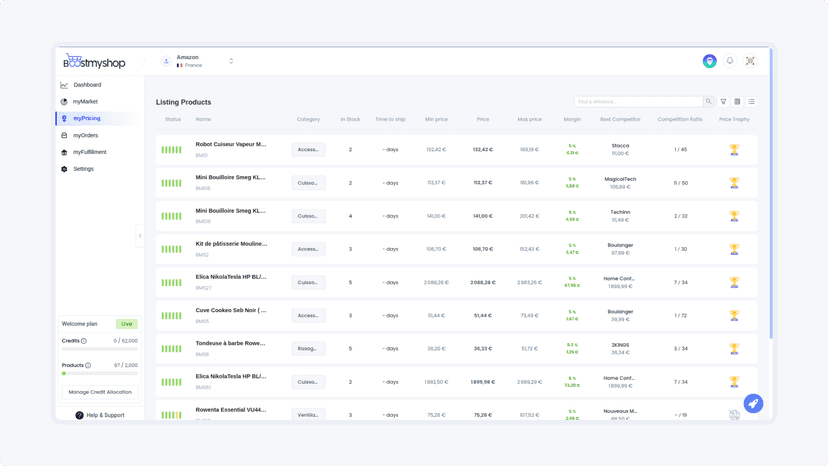This screenshot has width=828, height=466.
Task: Click the Amazon channel icon
Action: 166,61
